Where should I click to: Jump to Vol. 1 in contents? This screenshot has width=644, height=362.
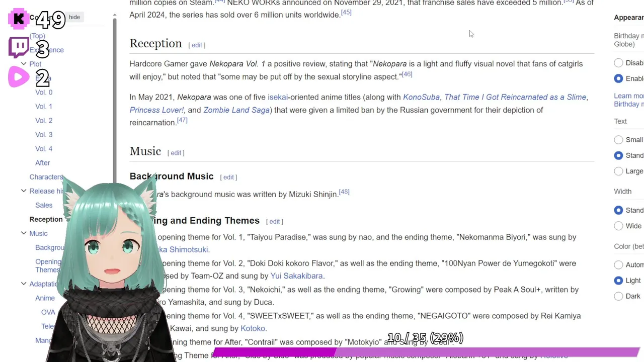44,107
